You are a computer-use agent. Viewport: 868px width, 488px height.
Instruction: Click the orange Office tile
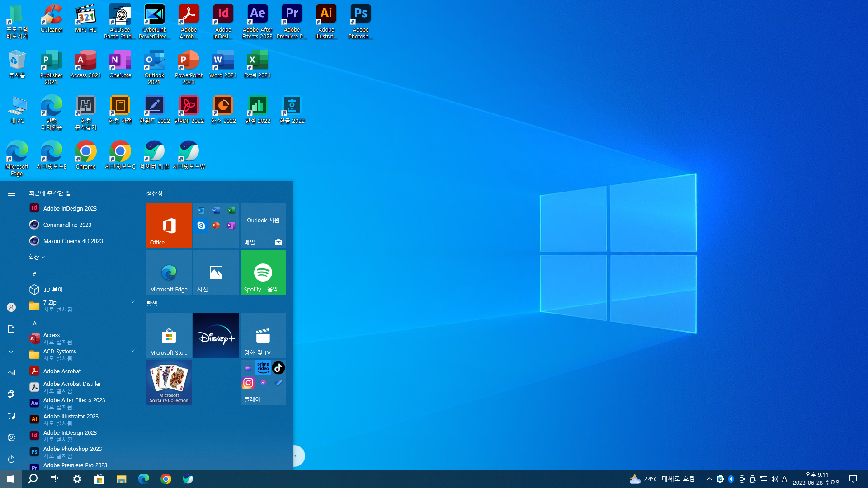pos(169,225)
